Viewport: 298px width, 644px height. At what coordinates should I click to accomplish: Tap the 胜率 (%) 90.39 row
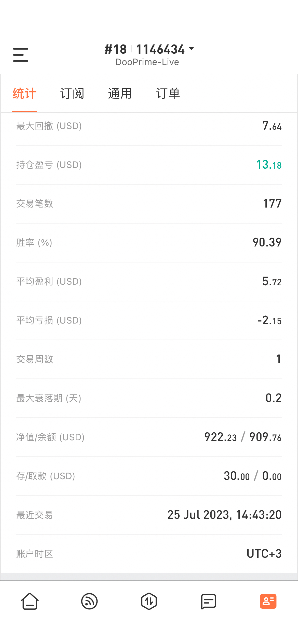(149, 243)
